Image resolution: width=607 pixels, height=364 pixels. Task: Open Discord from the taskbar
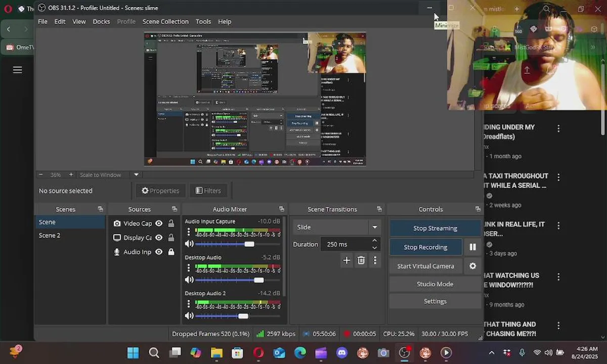(342, 353)
